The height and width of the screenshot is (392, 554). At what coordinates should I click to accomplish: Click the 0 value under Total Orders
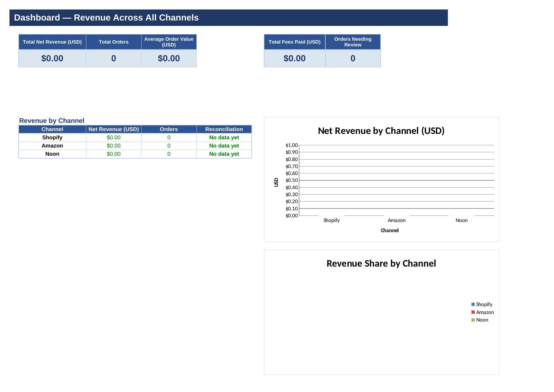click(114, 58)
